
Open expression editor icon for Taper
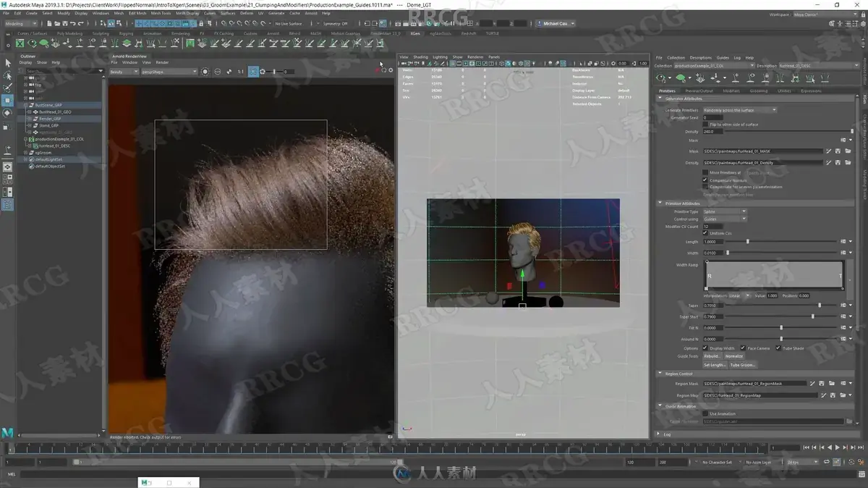tap(843, 305)
